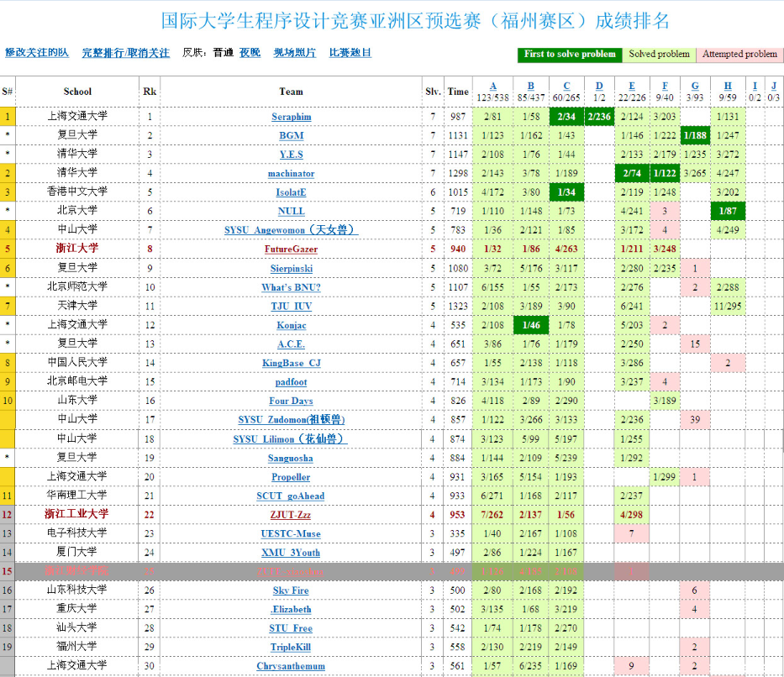
Task: Open the 现场照片 page
Action: (x=295, y=53)
